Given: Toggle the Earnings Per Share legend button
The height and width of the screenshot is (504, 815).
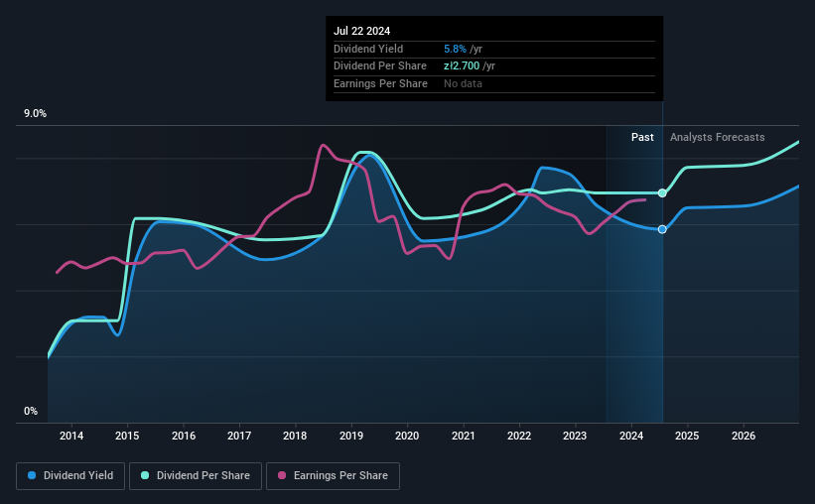Looking at the screenshot, I should click(x=333, y=476).
